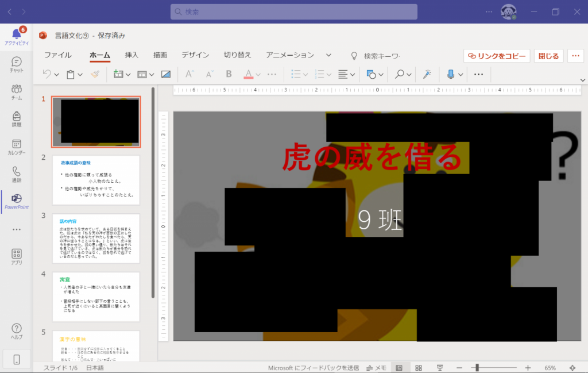Switch to Normal view in status bar
The image size is (588, 373).
click(399, 368)
